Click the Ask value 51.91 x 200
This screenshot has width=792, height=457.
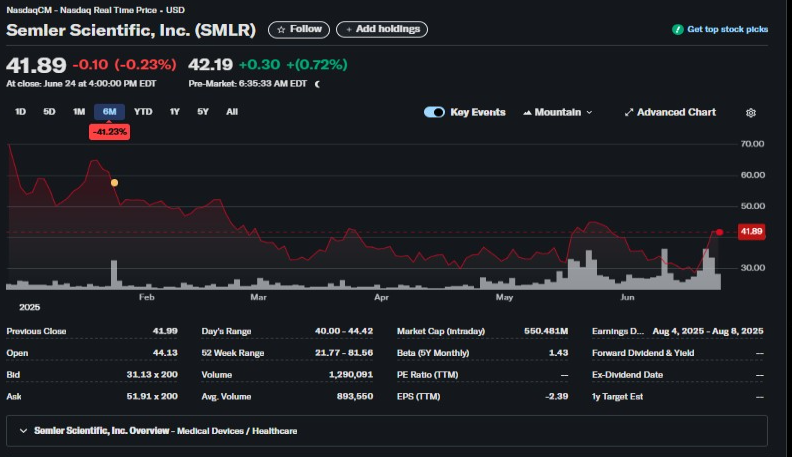pos(152,396)
